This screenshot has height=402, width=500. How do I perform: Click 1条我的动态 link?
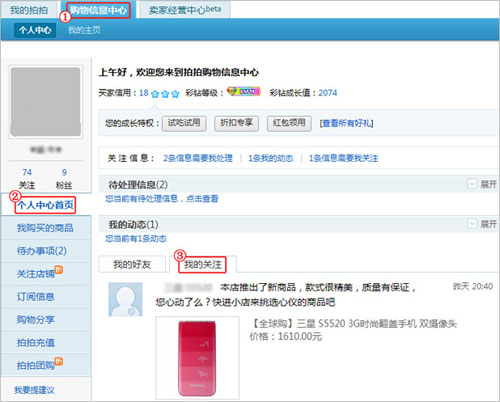(271, 158)
